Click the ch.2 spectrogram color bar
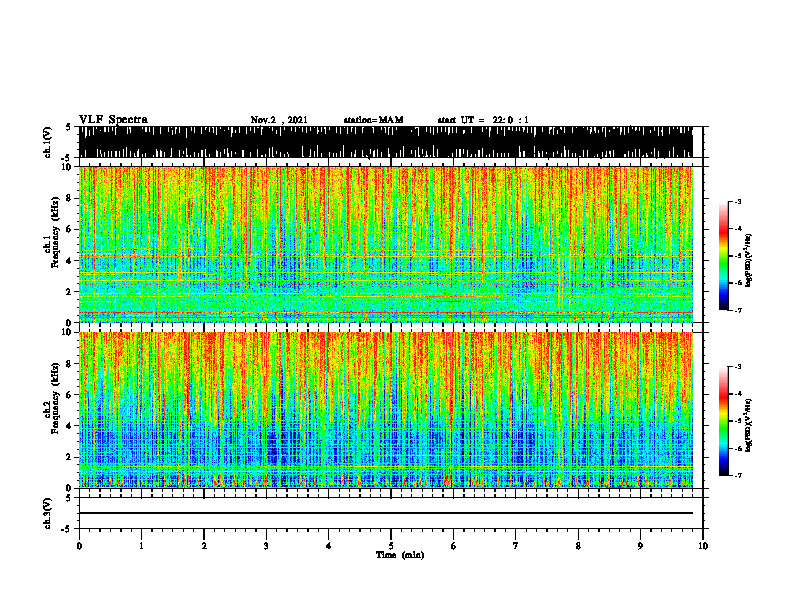792x612 pixels. click(x=723, y=421)
